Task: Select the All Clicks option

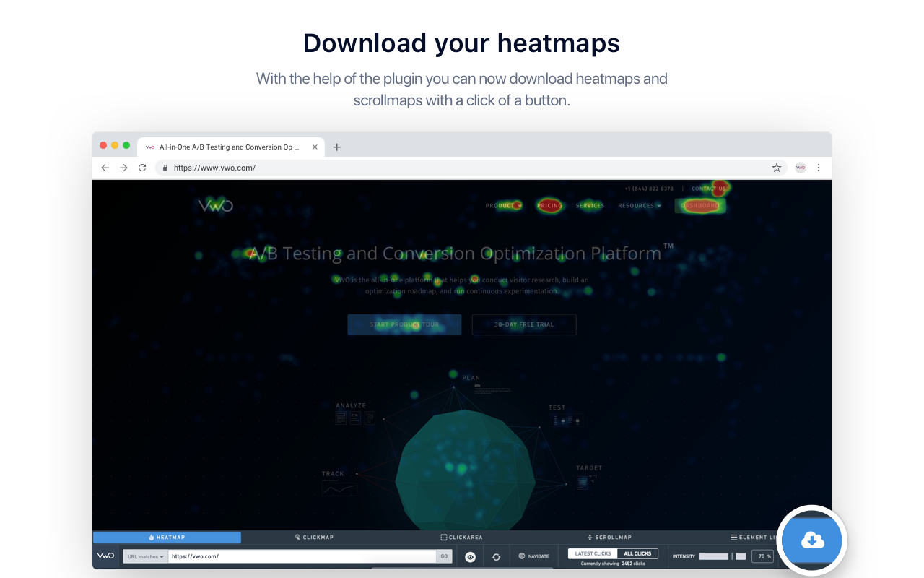Action: click(637, 553)
